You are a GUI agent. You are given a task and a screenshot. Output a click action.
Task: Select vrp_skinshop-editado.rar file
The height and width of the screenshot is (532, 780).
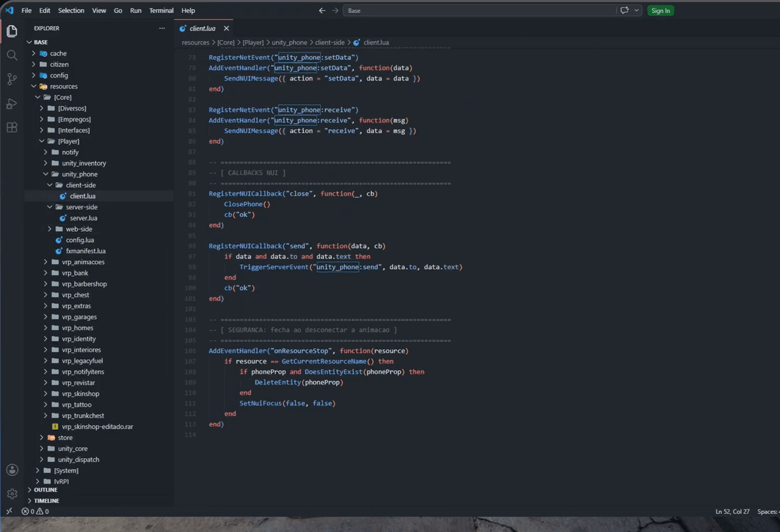(99, 427)
